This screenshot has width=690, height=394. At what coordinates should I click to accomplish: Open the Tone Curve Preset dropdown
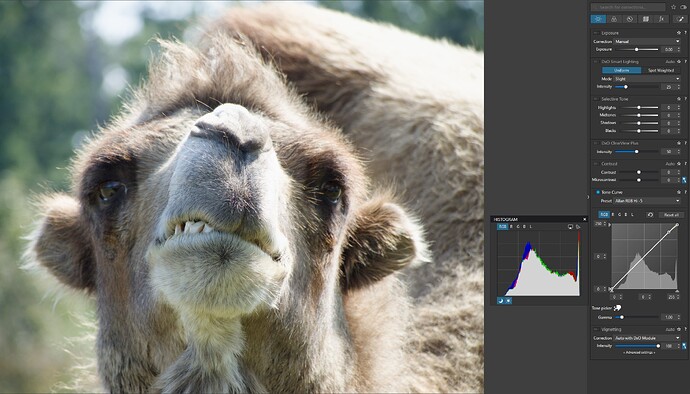tap(647, 201)
